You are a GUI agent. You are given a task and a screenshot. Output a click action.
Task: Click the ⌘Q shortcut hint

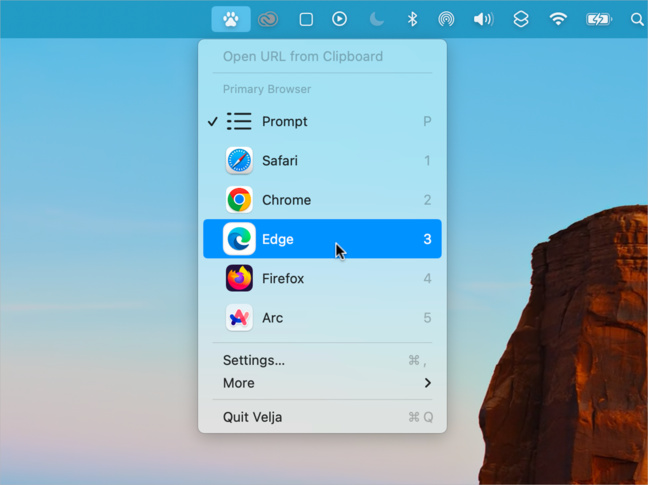(421, 417)
